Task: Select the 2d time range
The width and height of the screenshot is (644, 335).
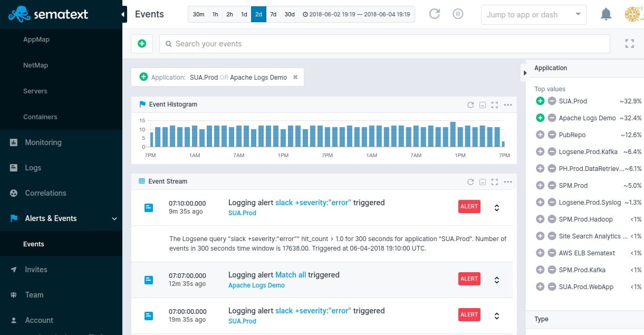Action: [258, 14]
